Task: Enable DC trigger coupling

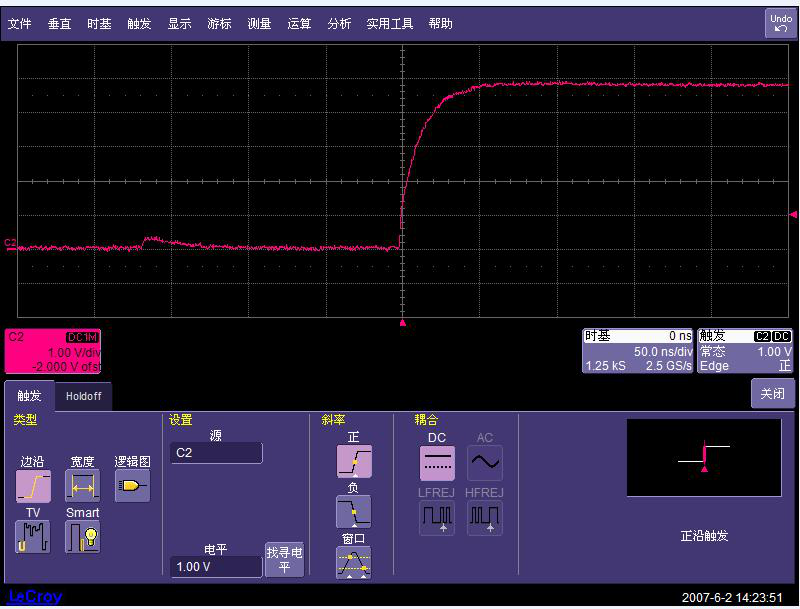Action: pyautogui.click(x=438, y=461)
